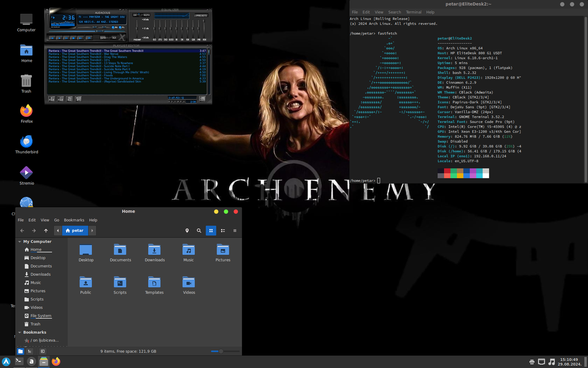This screenshot has height=368, width=588.
Task: Adjust the Audacious volume slider
Action: click(x=87, y=27)
